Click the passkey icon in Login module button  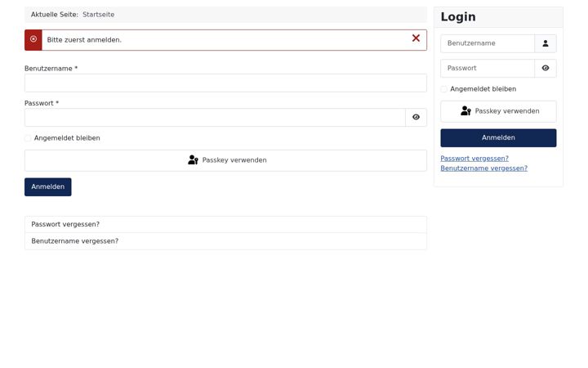[x=465, y=111]
